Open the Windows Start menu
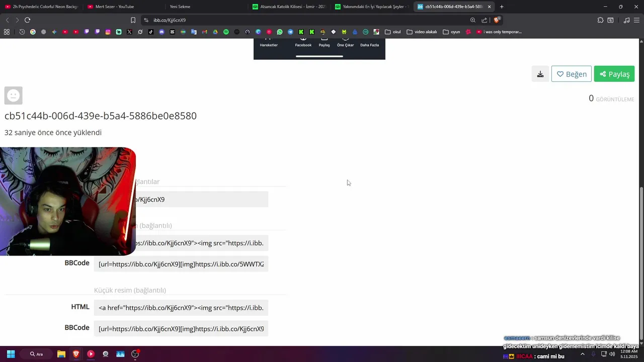 pyautogui.click(x=11, y=354)
